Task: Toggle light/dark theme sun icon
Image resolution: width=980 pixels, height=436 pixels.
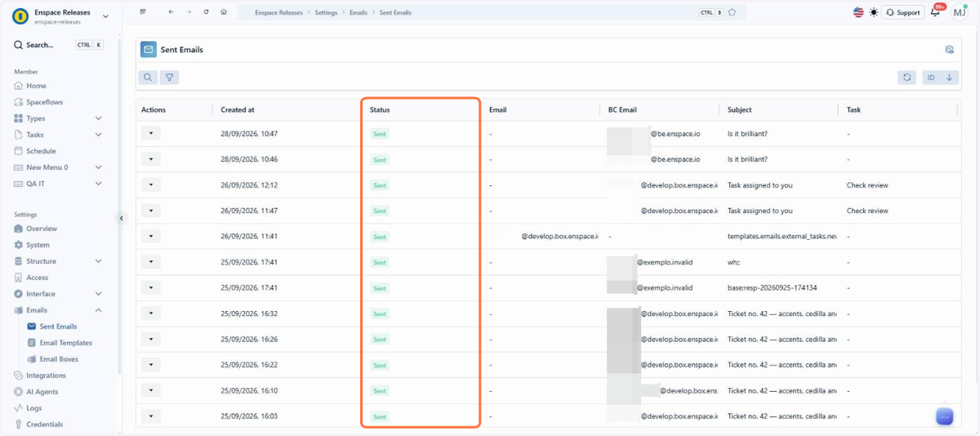Action: (x=874, y=12)
